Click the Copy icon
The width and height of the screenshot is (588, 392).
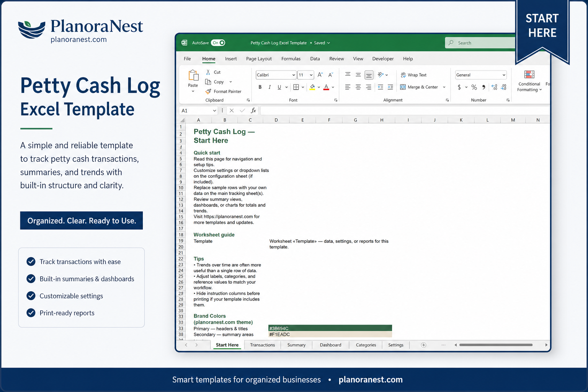[208, 82]
